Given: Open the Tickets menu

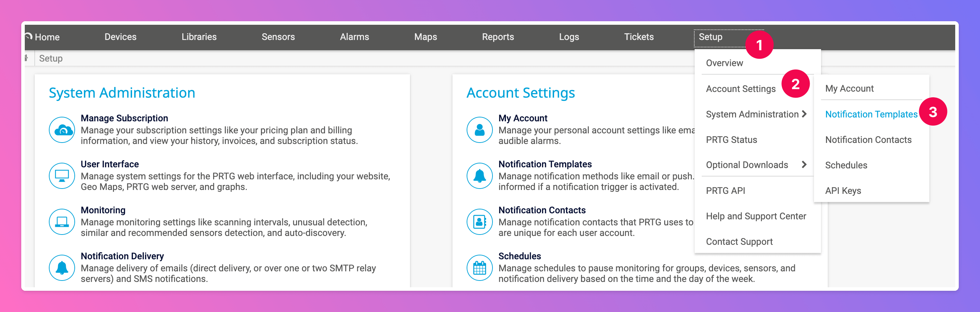Looking at the screenshot, I should [639, 37].
